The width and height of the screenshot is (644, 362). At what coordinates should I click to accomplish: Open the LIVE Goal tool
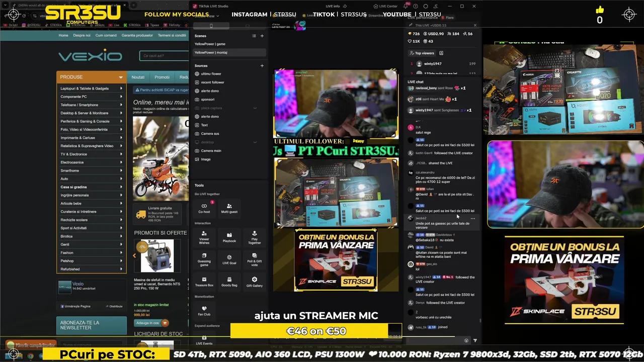click(229, 259)
